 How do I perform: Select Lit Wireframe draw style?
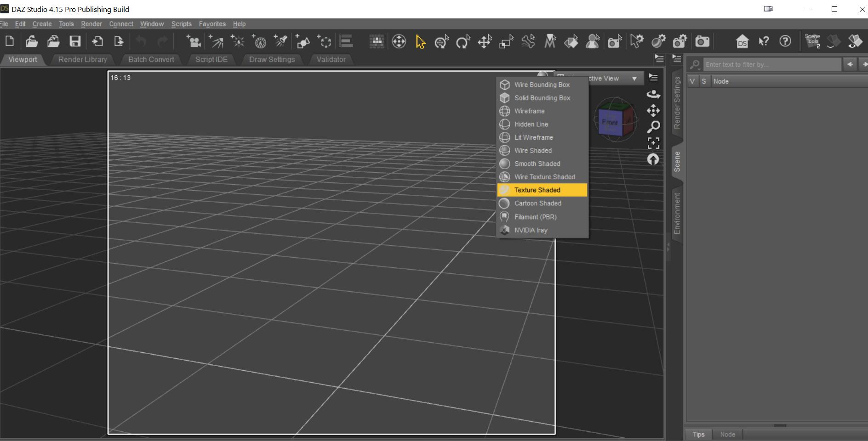(x=542, y=137)
